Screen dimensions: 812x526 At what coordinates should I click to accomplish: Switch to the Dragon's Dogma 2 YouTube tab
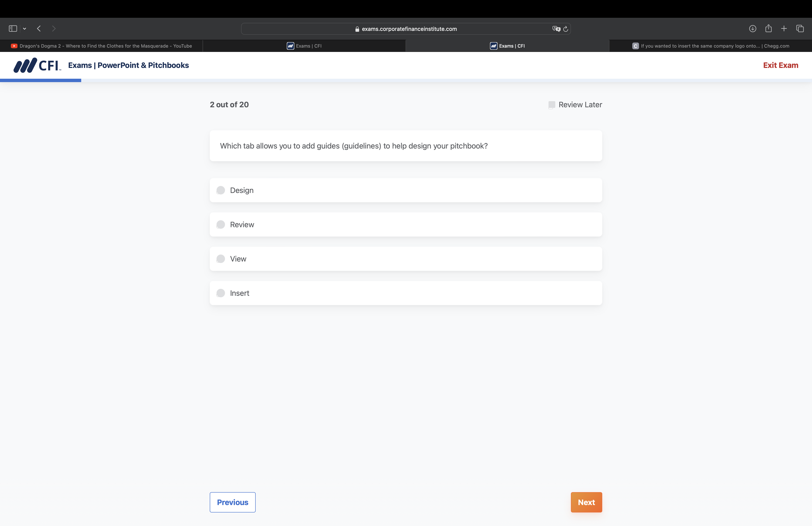pyautogui.click(x=101, y=46)
